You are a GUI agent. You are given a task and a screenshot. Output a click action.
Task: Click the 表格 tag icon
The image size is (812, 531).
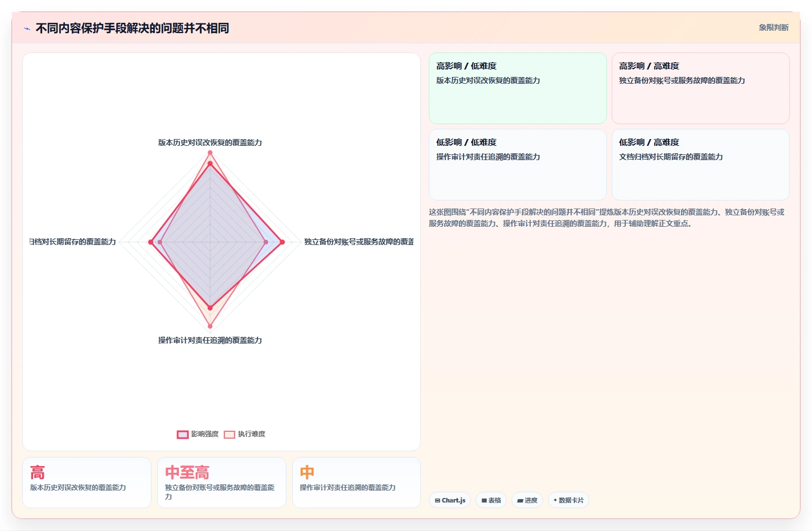click(484, 500)
